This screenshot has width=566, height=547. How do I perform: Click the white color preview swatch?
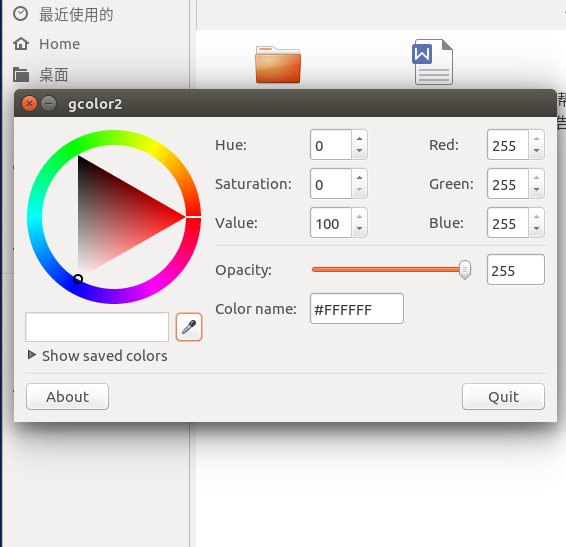coord(97,327)
